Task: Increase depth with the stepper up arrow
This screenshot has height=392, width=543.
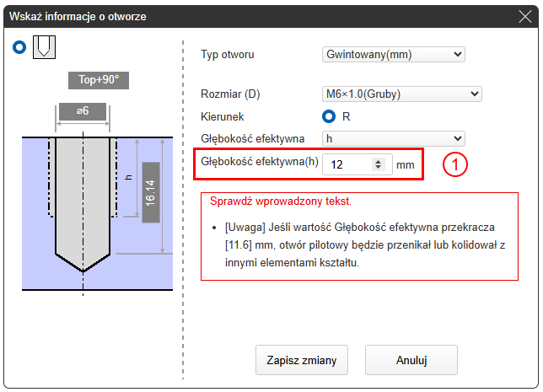Action: point(378,161)
